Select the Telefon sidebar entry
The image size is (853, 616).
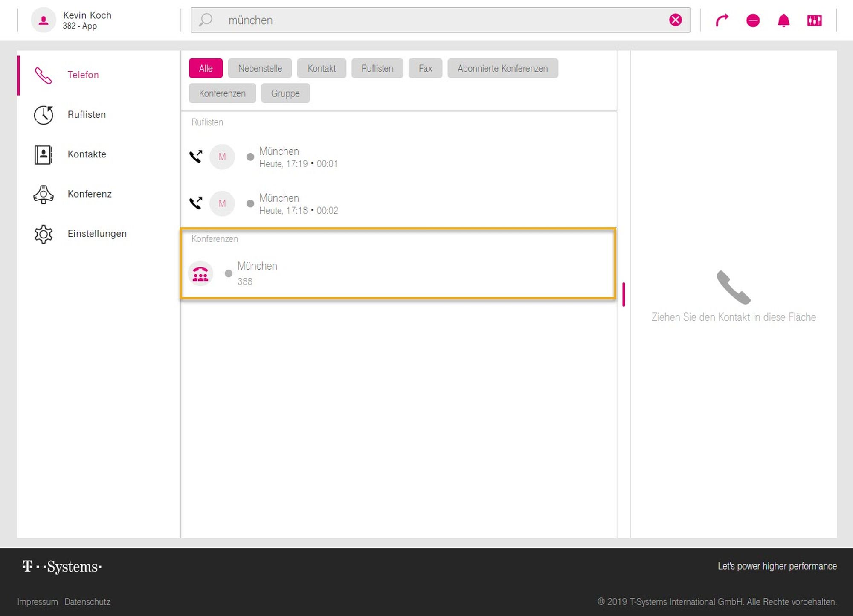(83, 75)
